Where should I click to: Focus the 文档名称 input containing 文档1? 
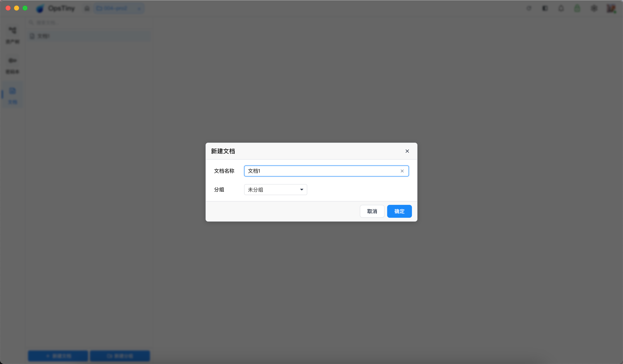coord(326,171)
